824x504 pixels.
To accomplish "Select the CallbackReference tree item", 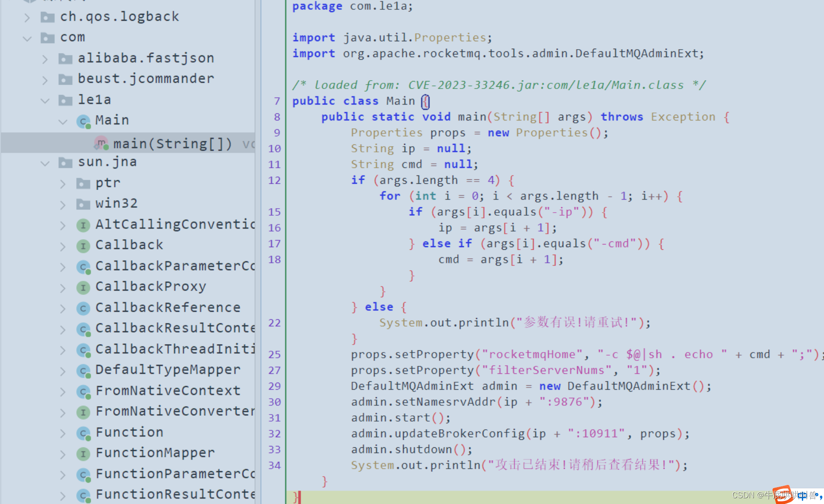I will [x=168, y=308].
